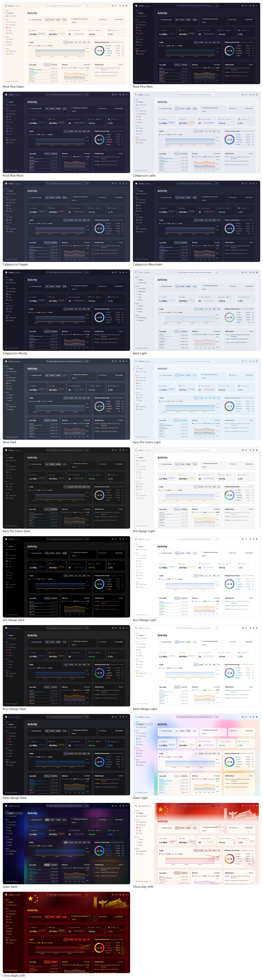Open the Latency node dropdown in Semi Design Light
The height and width of the screenshot is (980, 263).
228,653
